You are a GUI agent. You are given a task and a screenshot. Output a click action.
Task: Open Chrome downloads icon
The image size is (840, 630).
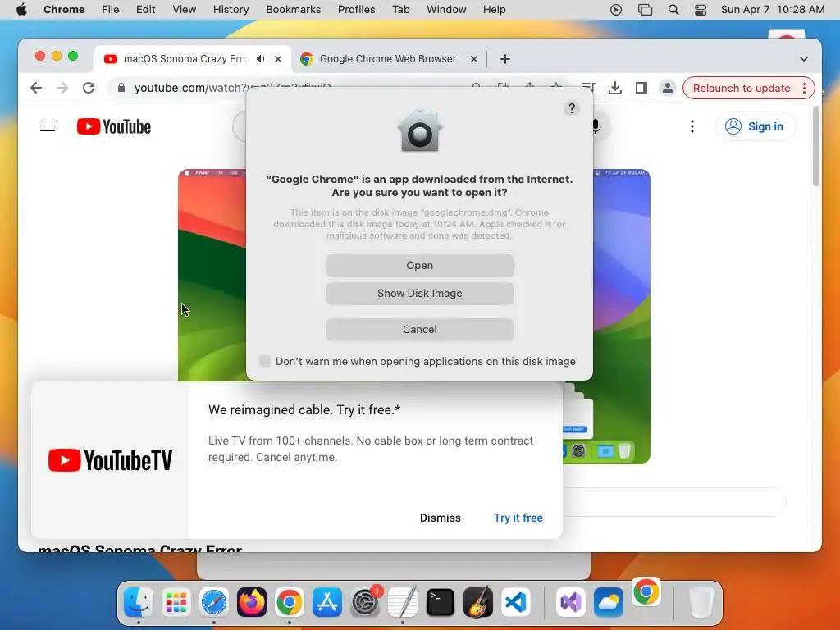(x=615, y=88)
